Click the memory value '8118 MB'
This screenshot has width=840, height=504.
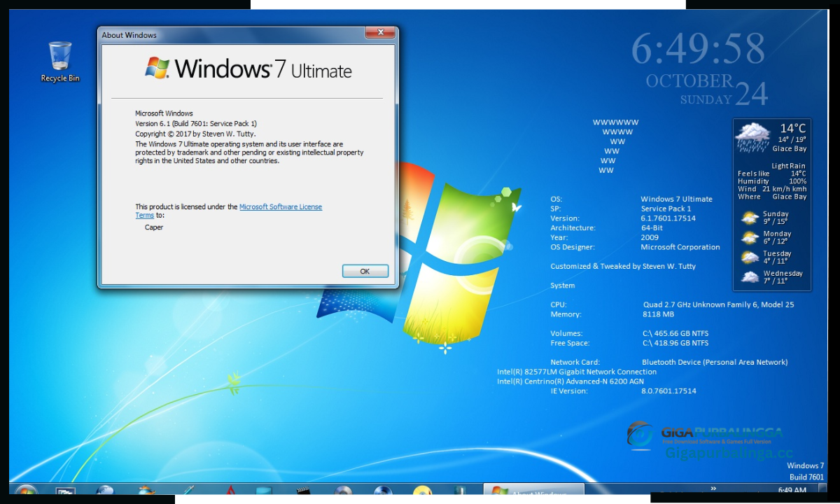pos(658,314)
